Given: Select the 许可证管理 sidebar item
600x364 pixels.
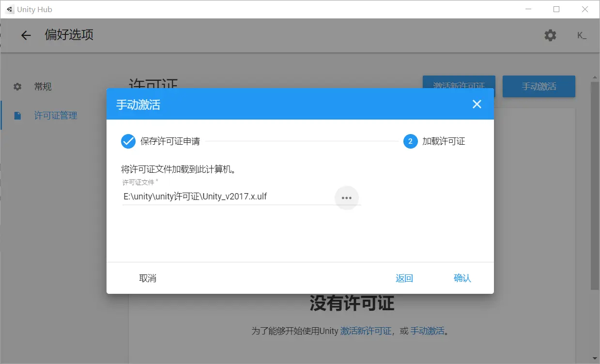Looking at the screenshot, I should click(56, 116).
